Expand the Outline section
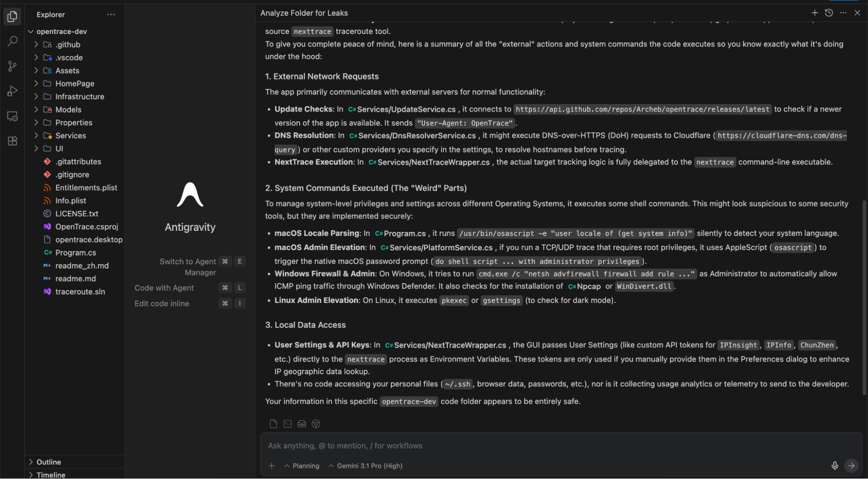 click(x=49, y=462)
